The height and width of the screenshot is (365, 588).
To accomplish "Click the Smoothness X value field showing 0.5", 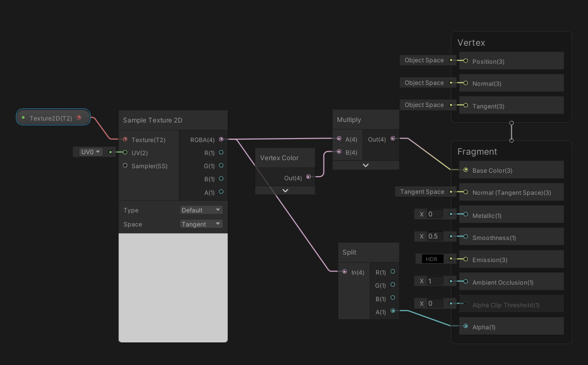I will click(x=435, y=236).
